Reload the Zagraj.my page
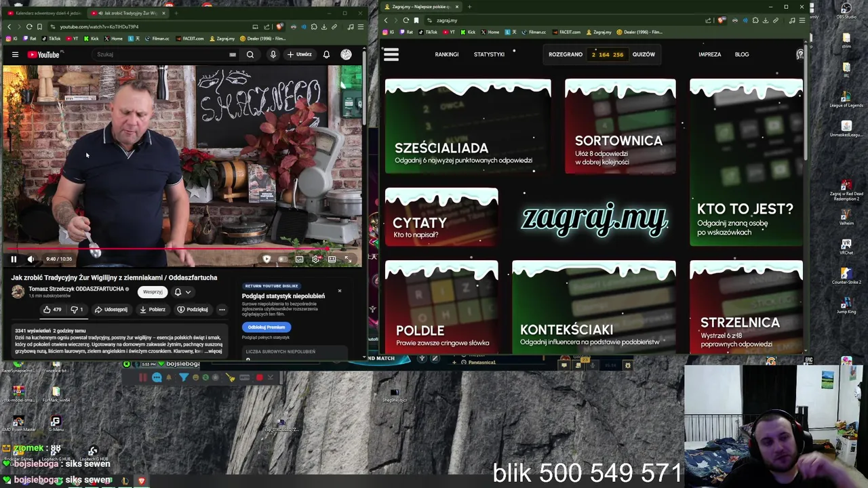 (406, 20)
